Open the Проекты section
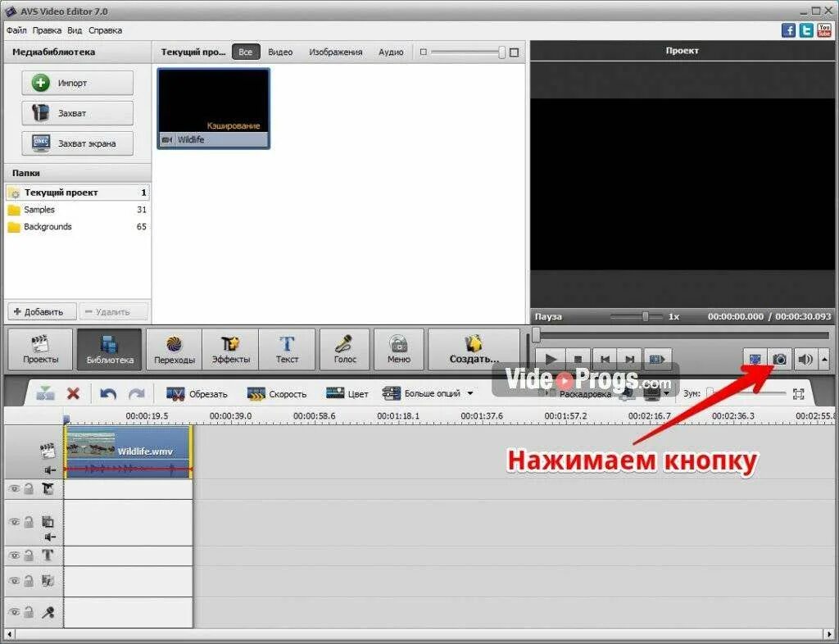 [41, 349]
